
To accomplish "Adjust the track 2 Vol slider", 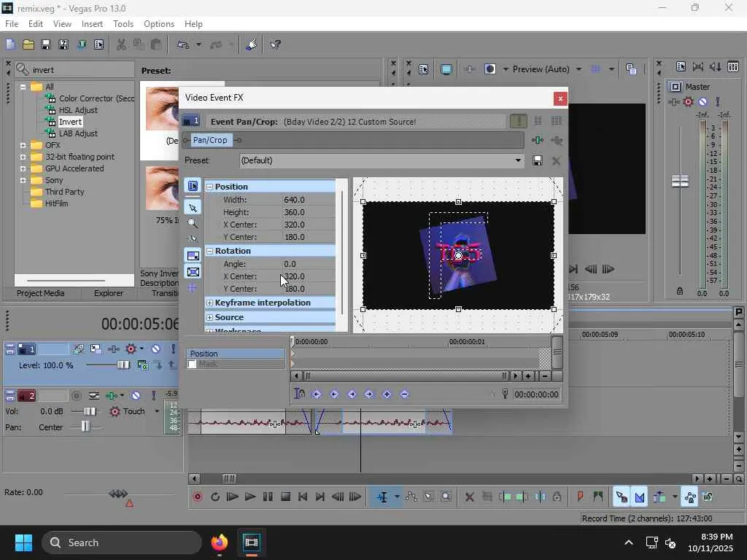I will pos(89,411).
